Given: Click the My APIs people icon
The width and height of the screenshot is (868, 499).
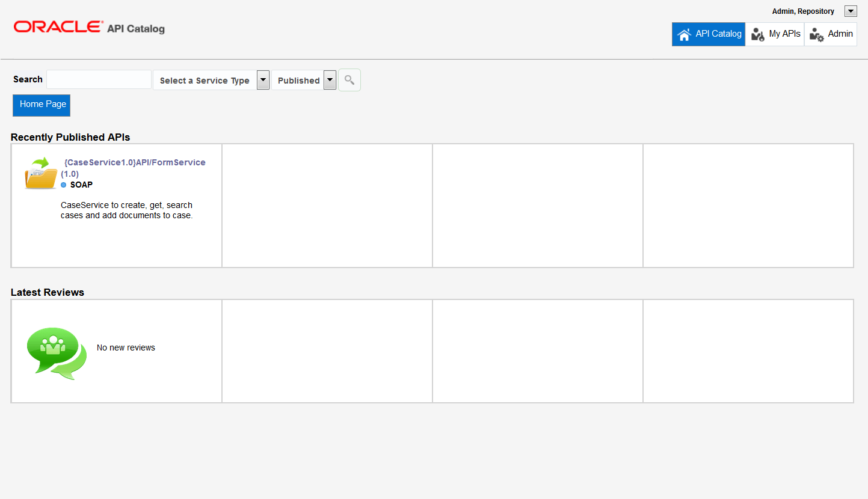Looking at the screenshot, I should 757,34.
